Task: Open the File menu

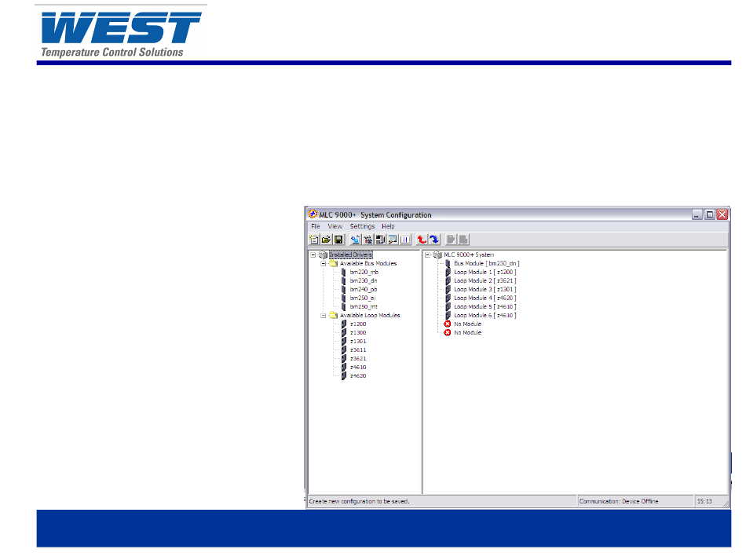Action: [316, 226]
